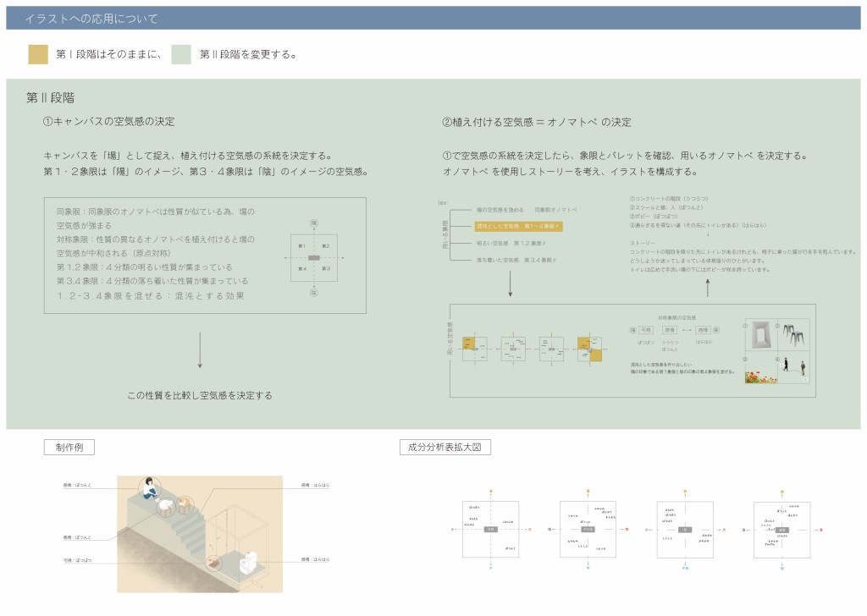The image size is (867, 616).
Task: Click the yellow Stage I color swatch
Action: (x=38, y=54)
